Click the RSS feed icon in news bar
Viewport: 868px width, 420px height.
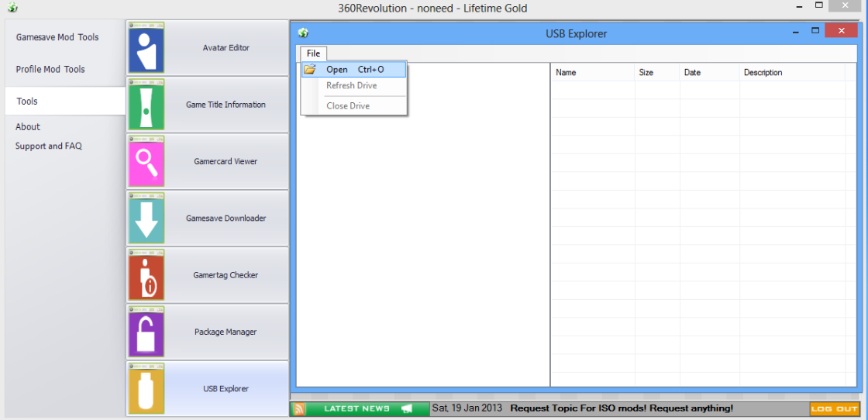pos(298,408)
